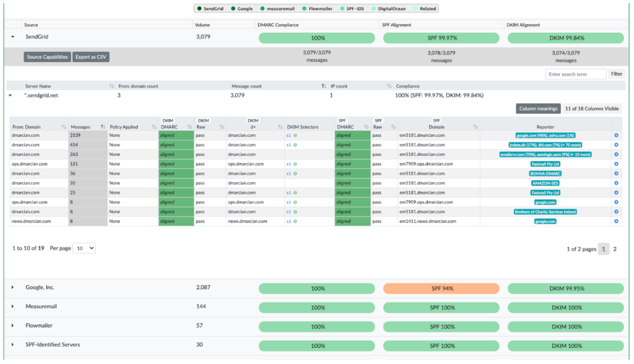The image size is (634, 364).
Task: Click the DMARC Compliance column header
Action: click(x=278, y=25)
